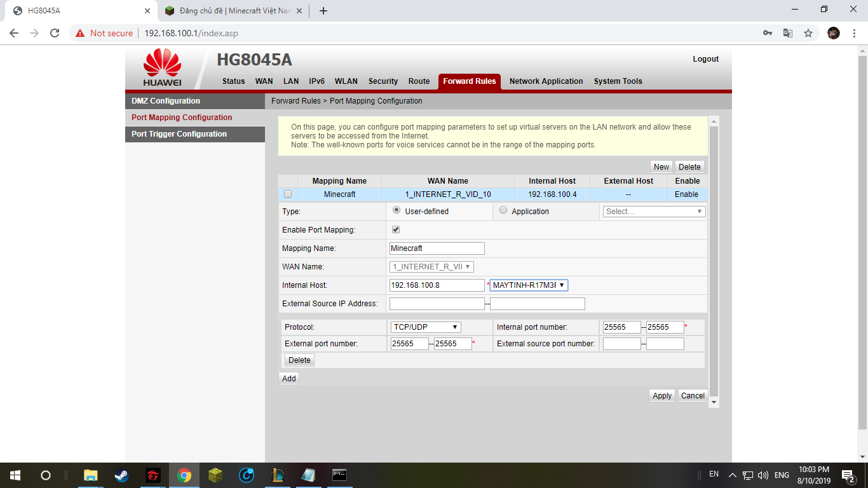This screenshot has width=868, height=488.
Task: Click the New mapping button
Action: pyautogui.click(x=661, y=167)
